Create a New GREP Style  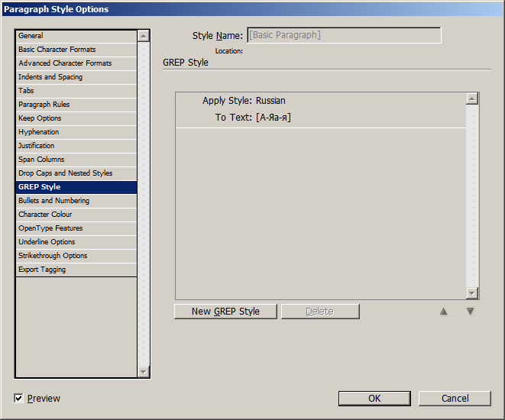(x=225, y=312)
